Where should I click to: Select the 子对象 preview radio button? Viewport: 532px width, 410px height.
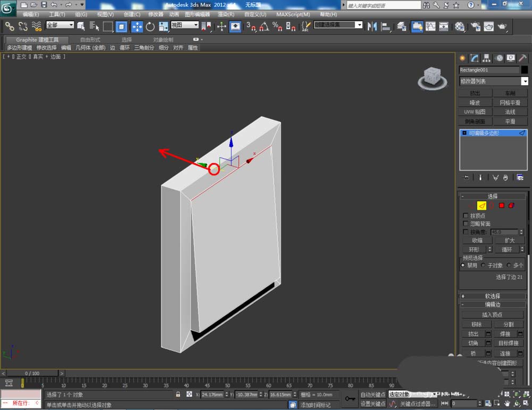483,265
